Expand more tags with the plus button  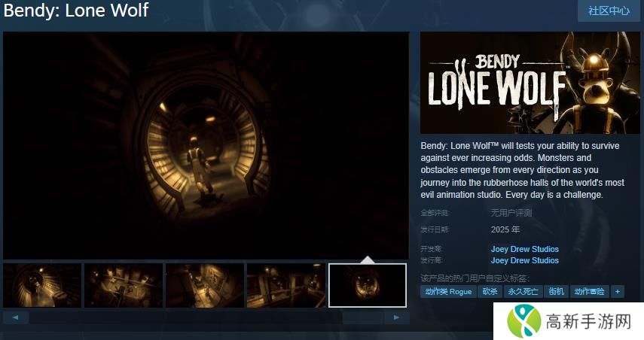(x=617, y=291)
